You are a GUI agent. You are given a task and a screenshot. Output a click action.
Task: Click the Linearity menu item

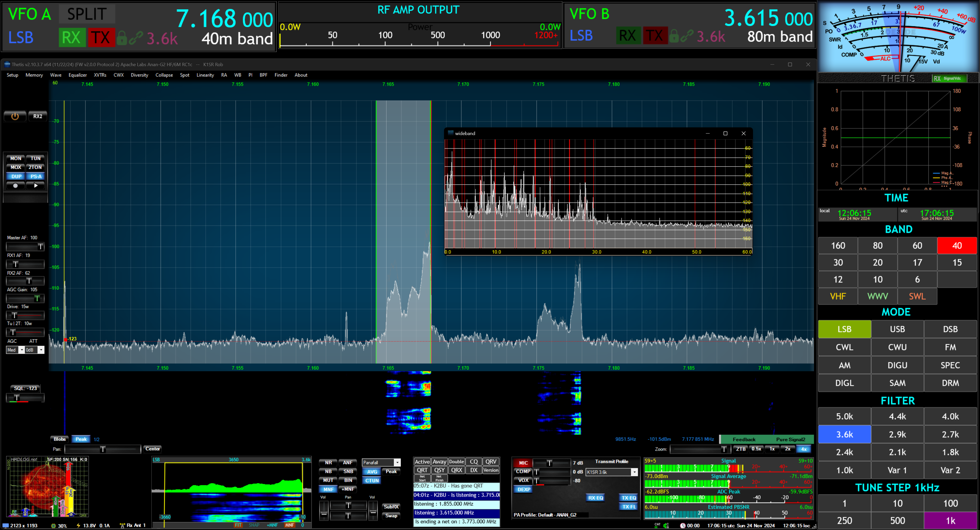pyautogui.click(x=205, y=75)
